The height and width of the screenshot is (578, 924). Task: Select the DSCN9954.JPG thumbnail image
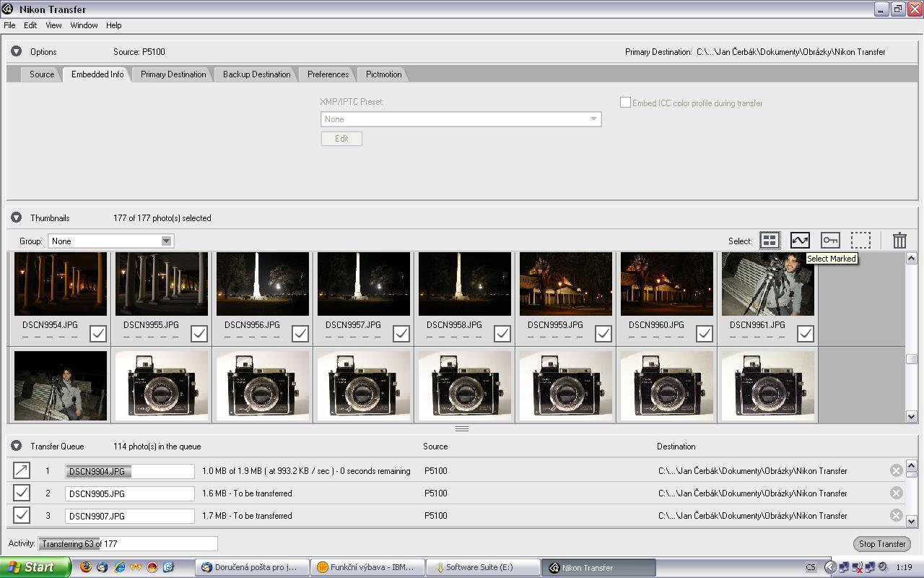pos(61,284)
